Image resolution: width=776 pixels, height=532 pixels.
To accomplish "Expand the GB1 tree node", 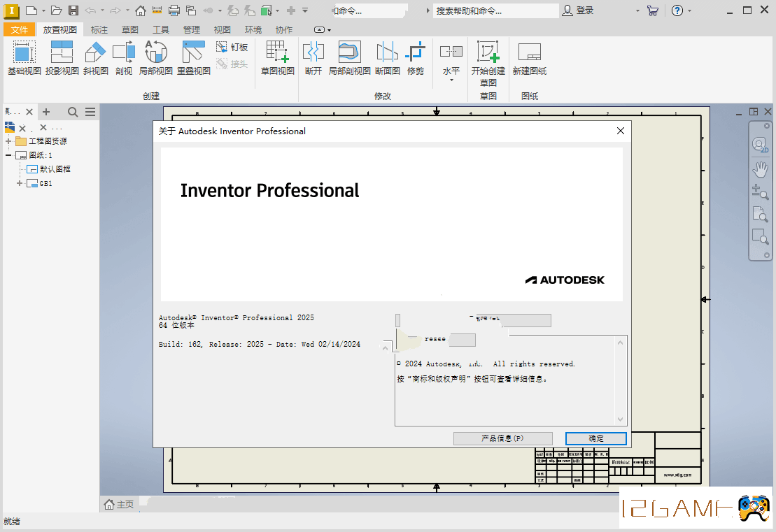I will 20,184.
